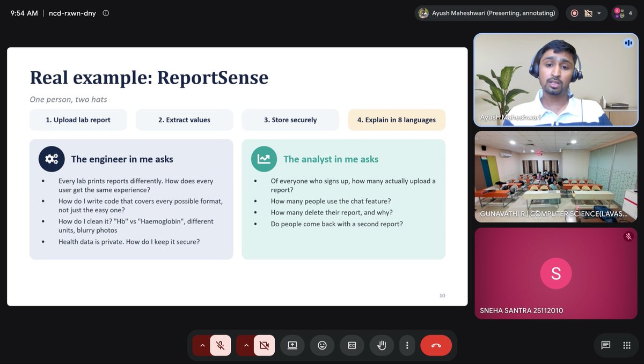Click the 'One person, two hats' subtitle
The height and width of the screenshot is (364, 644).
coord(68,100)
